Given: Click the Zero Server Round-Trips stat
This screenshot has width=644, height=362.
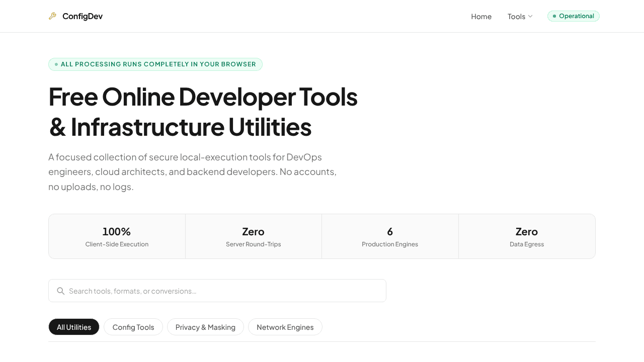Looking at the screenshot, I should pos(254,236).
